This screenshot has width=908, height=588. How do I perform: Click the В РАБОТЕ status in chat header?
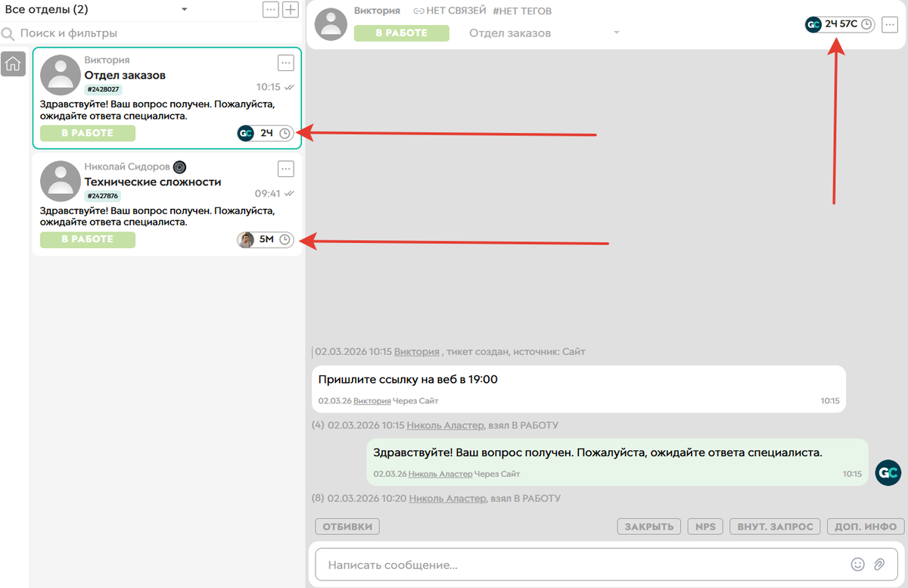tap(402, 33)
